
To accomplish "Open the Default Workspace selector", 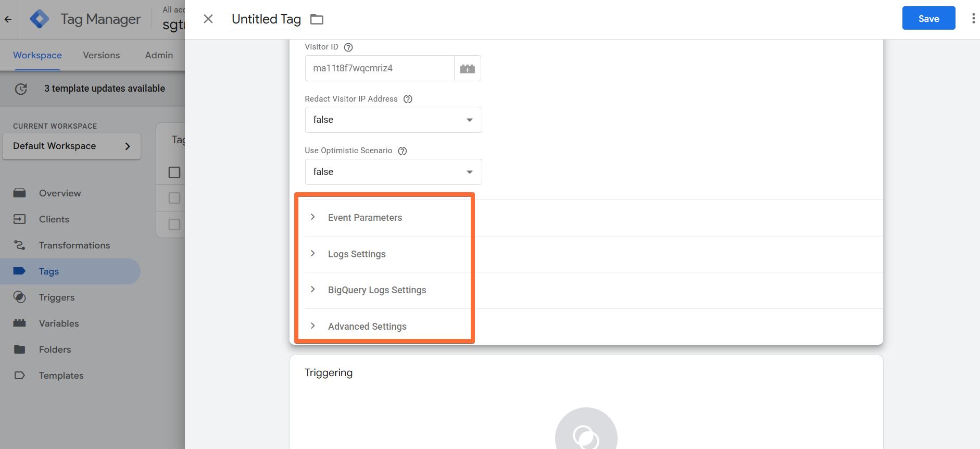I will click(72, 146).
